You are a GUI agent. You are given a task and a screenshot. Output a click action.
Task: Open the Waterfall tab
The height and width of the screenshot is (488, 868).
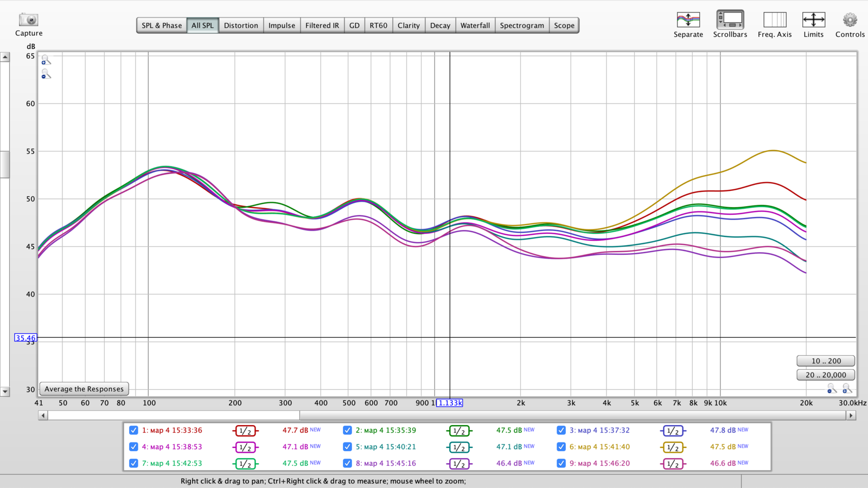[475, 25]
